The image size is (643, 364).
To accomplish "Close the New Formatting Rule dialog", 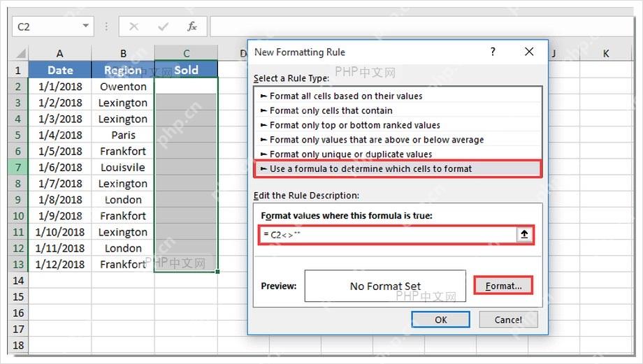I will 529,52.
